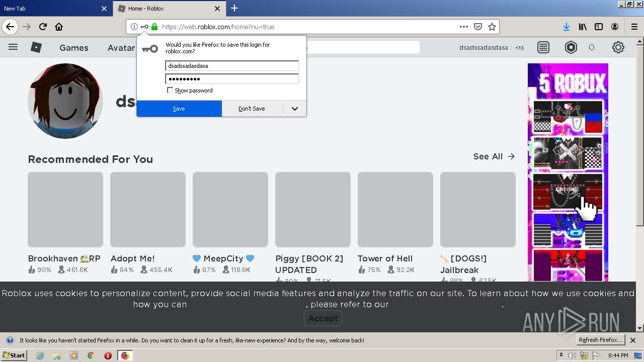Open Jailbreak game thumbnail
The image size is (644, 362).
pyautogui.click(x=478, y=210)
